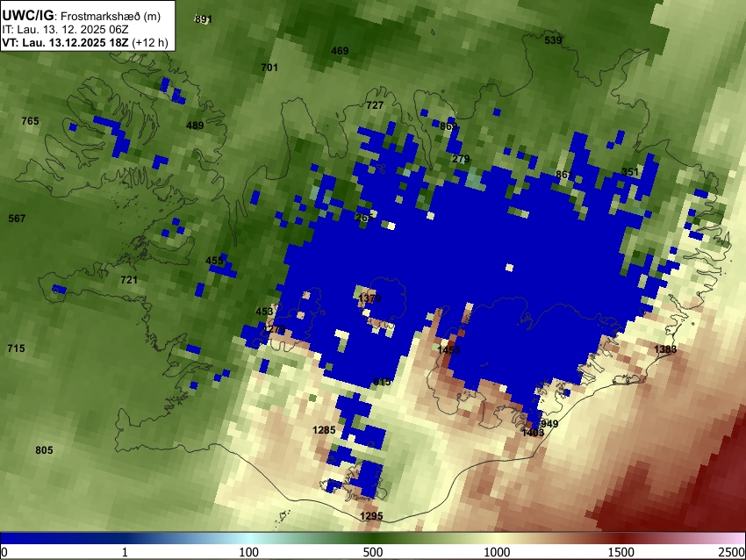Click the map value label '721'

(x=129, y=280)
